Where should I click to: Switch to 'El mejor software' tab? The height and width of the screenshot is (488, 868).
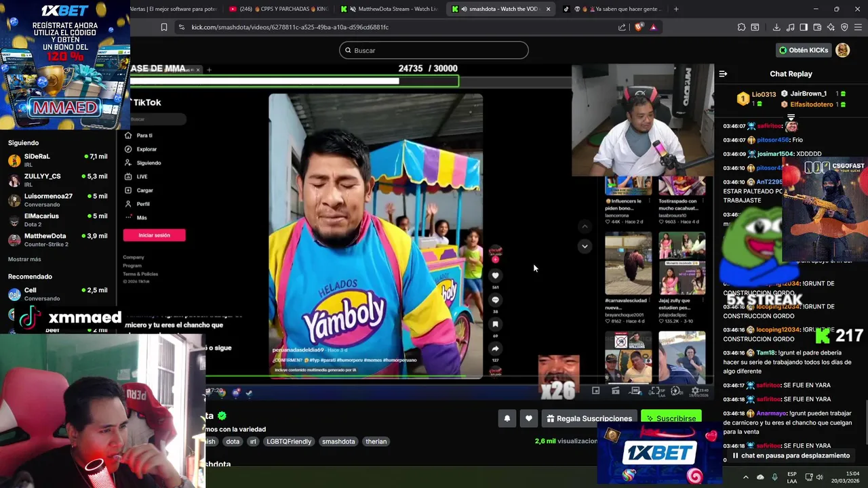[x=175, y=9]
